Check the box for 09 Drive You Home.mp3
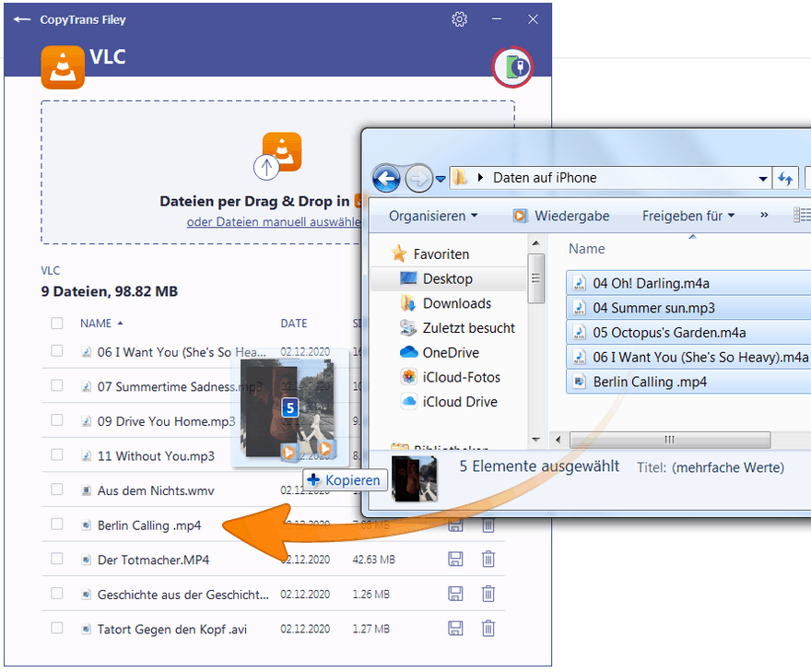Viewport: 811px width, 672px height. click(x=57, y=420)
